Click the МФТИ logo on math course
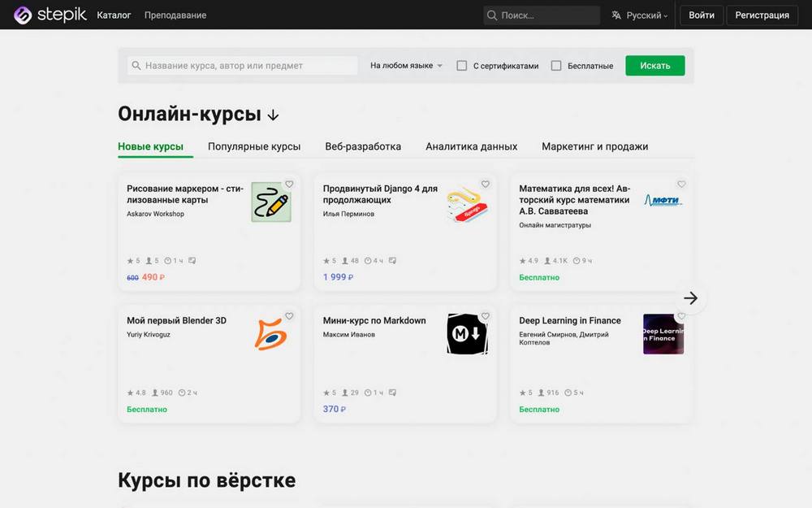The width and height of the screenshot is (812, 508). click(x=663, y=201)
